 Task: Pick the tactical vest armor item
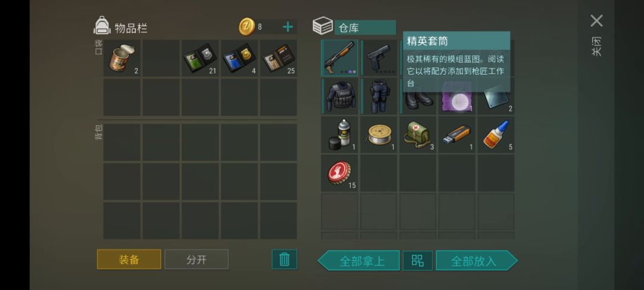point(340,96)
